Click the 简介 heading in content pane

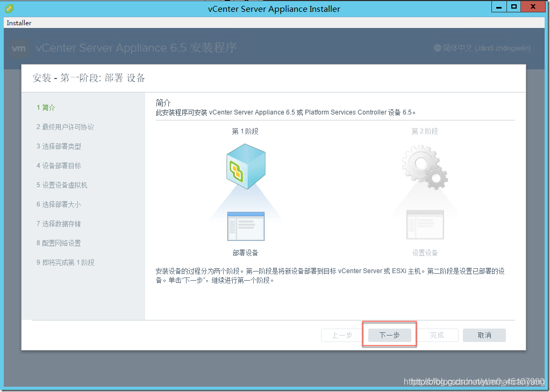point(163,103)
